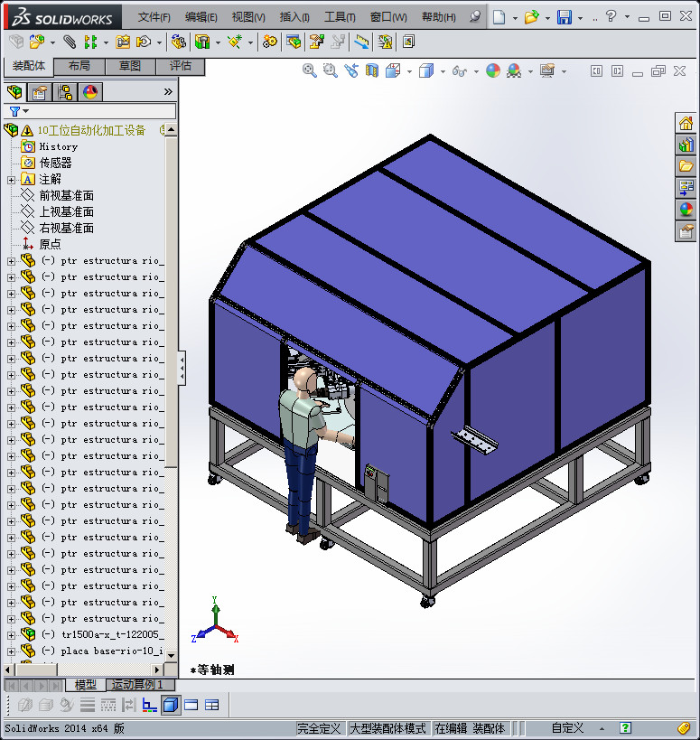Toggle the Hide/Show Items glasses icon
The height and width of the screenshot is (740, 700).
tap(459, 70)
